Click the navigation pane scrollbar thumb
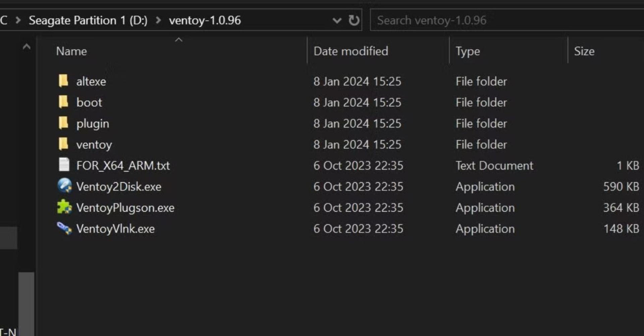The width and height of the screenshot is (644, 336). pyautogui.click(x=26, y=303)
